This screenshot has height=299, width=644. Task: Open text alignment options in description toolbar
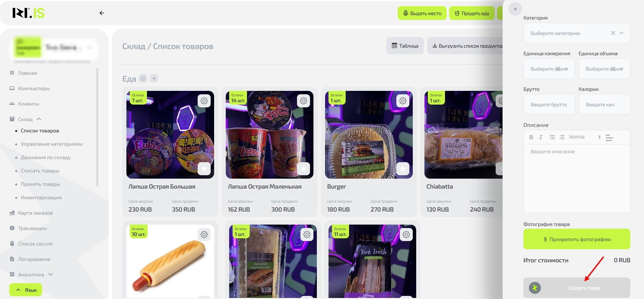[609, 137]
